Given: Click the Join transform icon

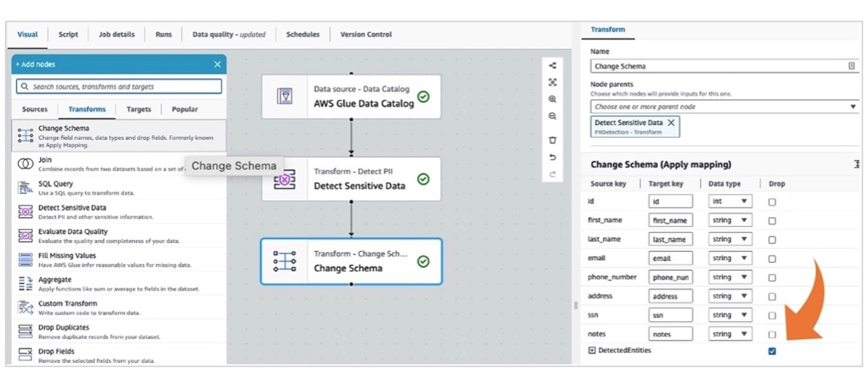Looking at the screenshot, I should [25, 164].
